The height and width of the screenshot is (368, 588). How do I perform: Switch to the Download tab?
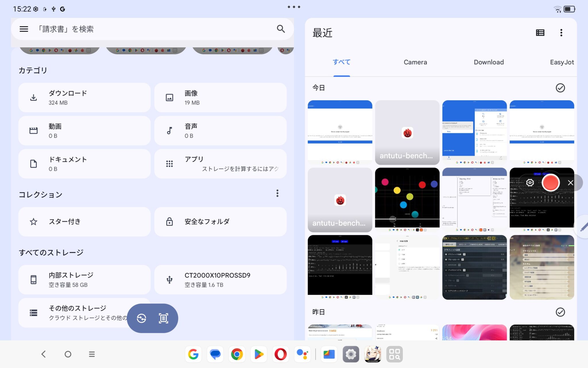(489, 62)
